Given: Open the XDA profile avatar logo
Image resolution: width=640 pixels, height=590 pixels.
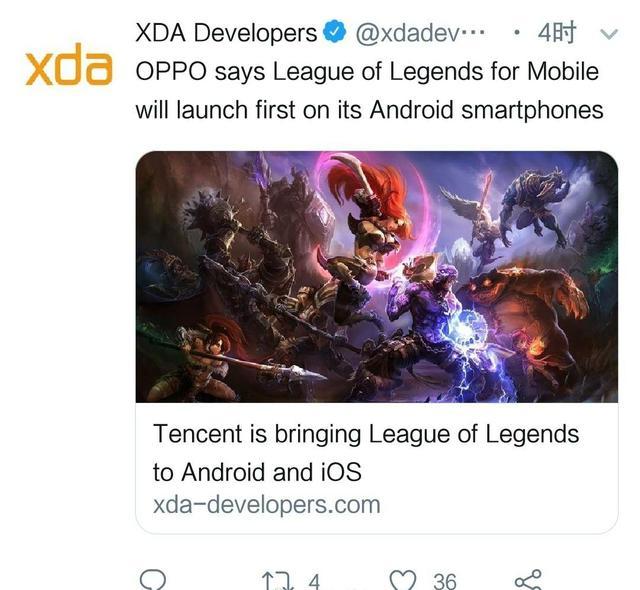Looking at the screenshot, I should [69, 64].
